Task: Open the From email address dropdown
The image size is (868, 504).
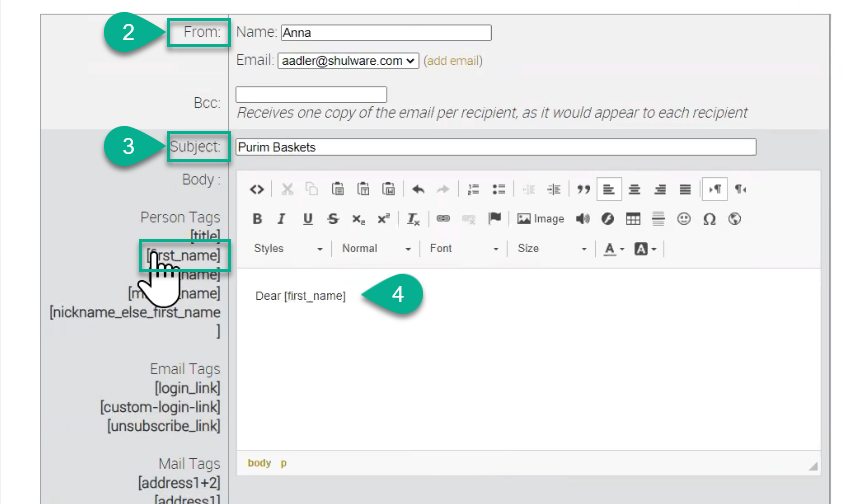Action: pos(347,61)
